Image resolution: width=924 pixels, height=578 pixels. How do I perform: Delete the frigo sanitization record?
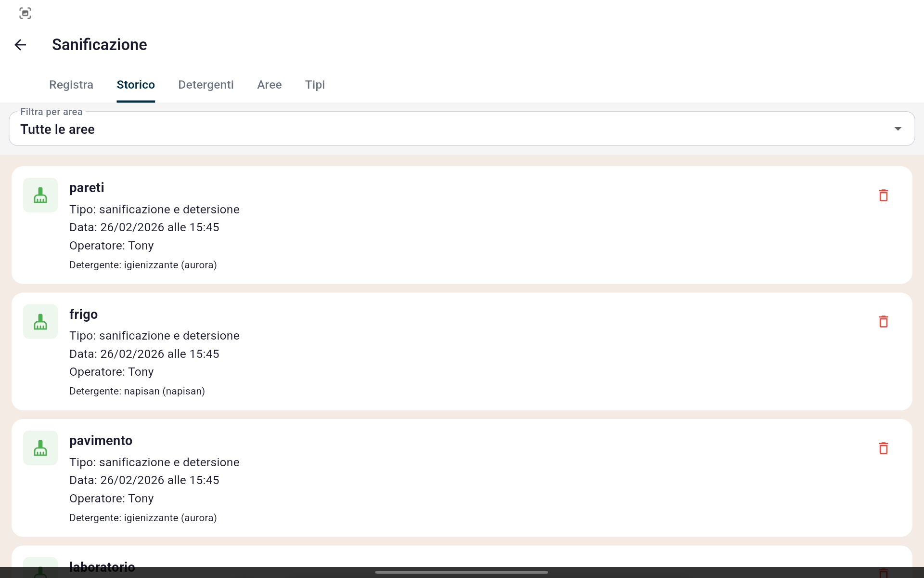pos(883,321)
